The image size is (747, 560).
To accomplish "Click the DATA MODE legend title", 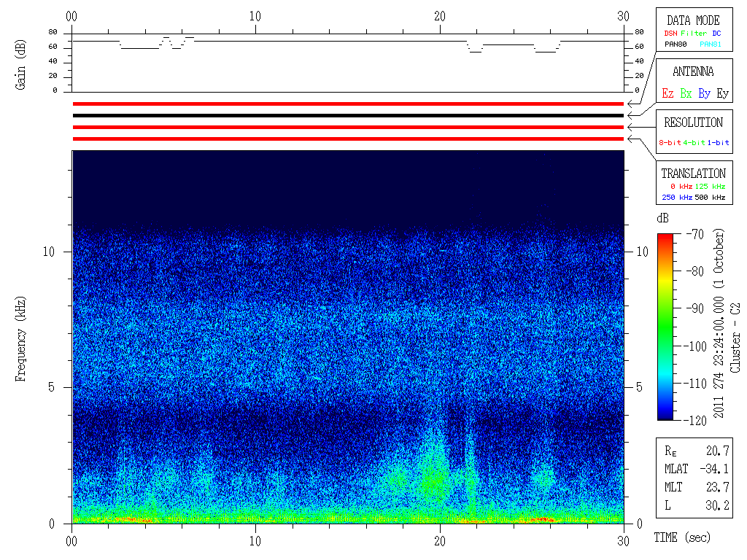I will pos(693,20).
